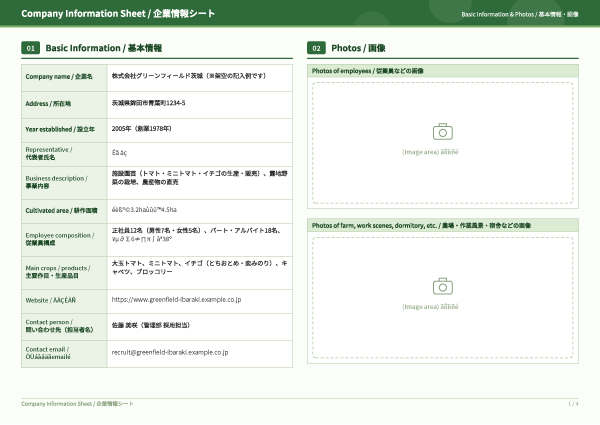Click the contact person value cell

pos(200,327)
